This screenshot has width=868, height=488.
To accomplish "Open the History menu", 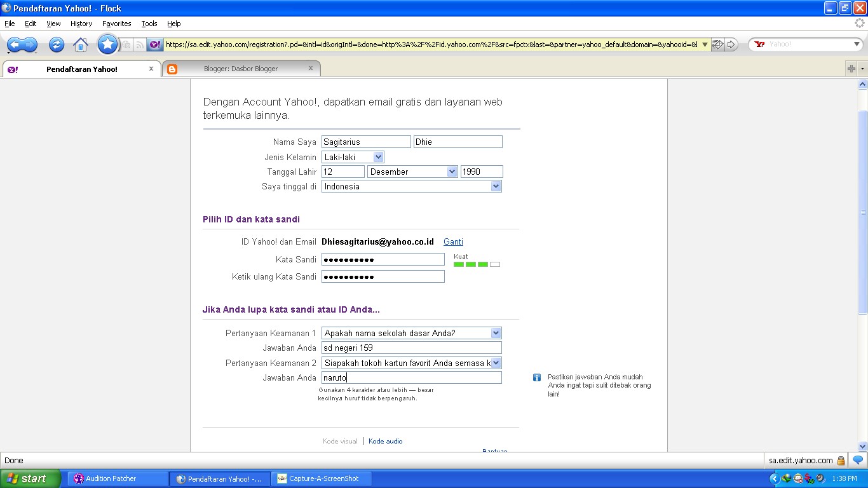I will (81, 24).
